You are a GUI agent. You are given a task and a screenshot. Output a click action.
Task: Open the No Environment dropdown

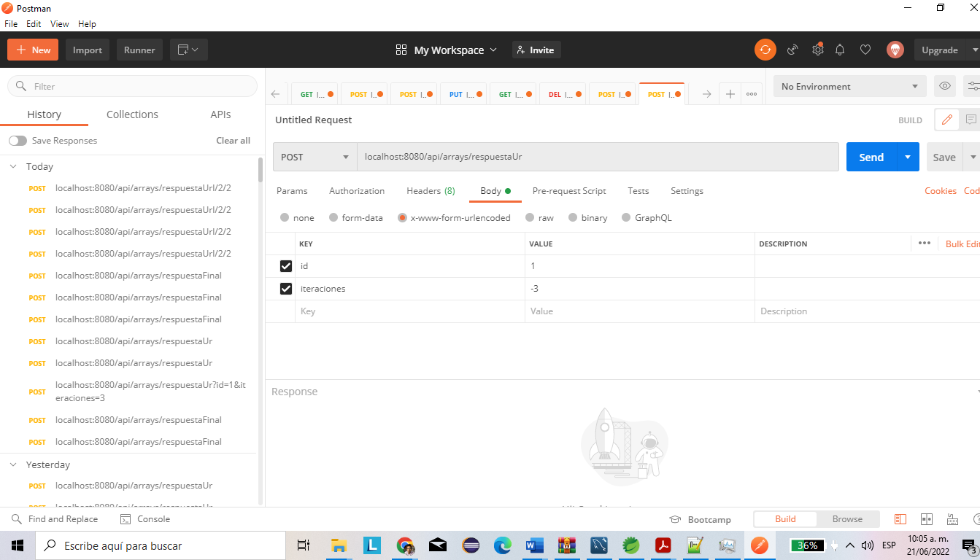coord(849,86)
